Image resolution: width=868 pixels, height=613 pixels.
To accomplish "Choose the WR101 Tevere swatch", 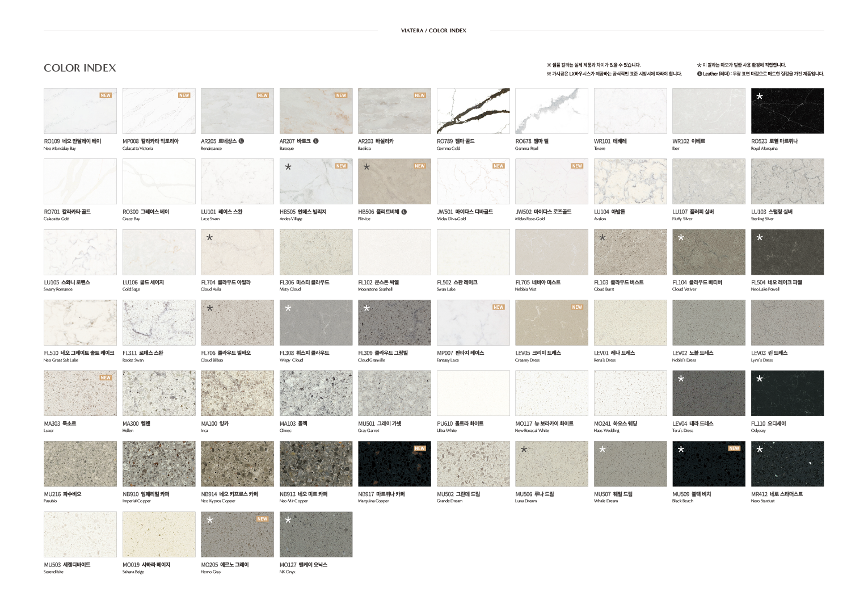I will [630, 111].
